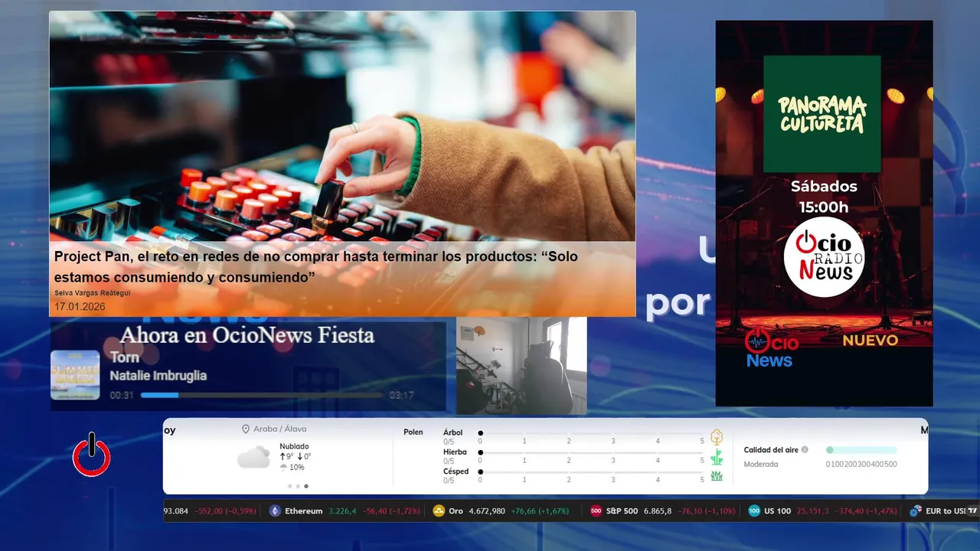This screenshot has width=980, height=551.
Task: Click the OcioNews logo in the poster
Action: 771,349
